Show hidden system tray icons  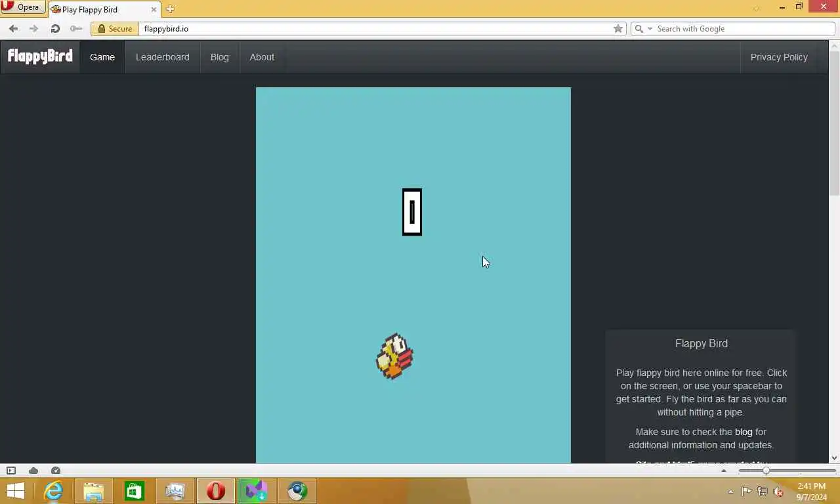coord(730,492)
